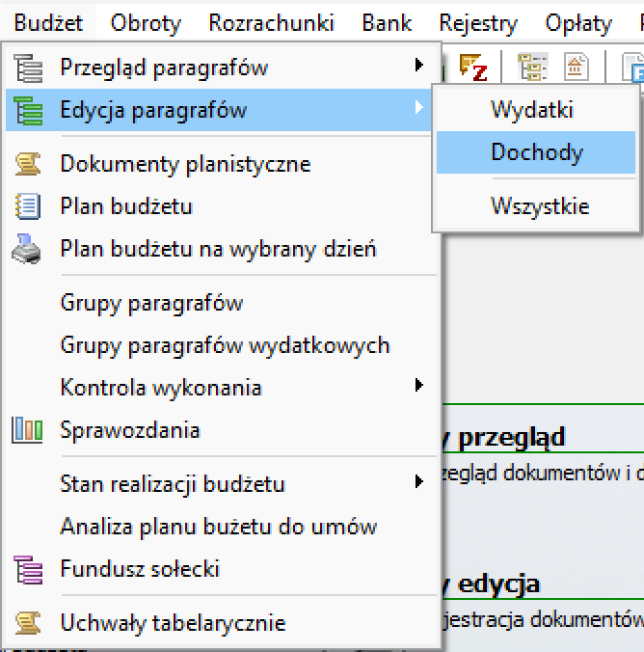644x652 pixels.
Task: Click the tree structure toolbar icon
Action: 532,67
